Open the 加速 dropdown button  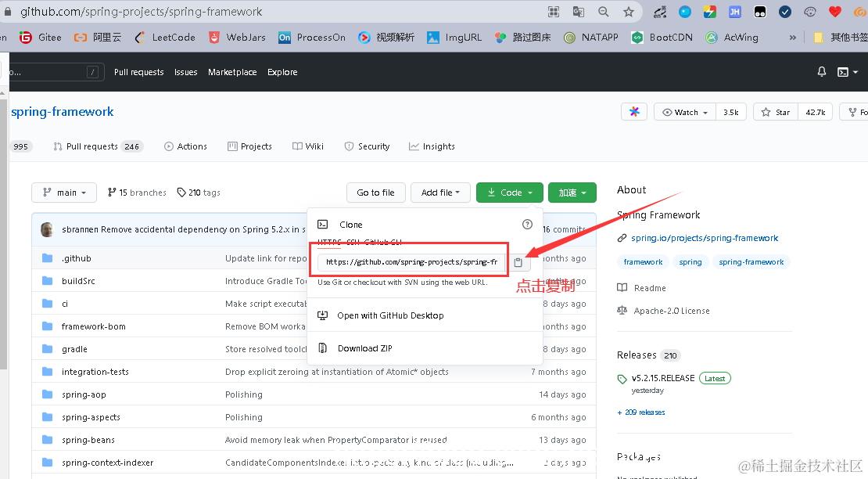tap(572, 193)
